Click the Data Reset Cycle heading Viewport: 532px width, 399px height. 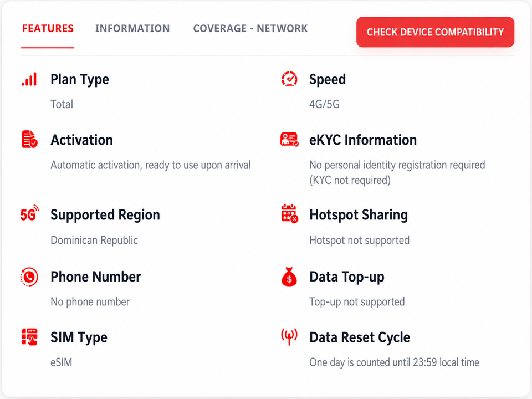point(360,337)
